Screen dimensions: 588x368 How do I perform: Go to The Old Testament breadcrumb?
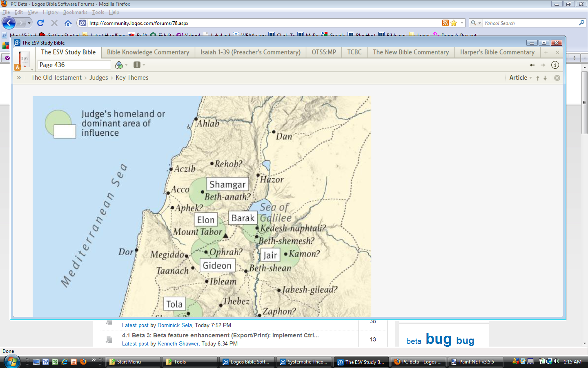click(56, 78)
